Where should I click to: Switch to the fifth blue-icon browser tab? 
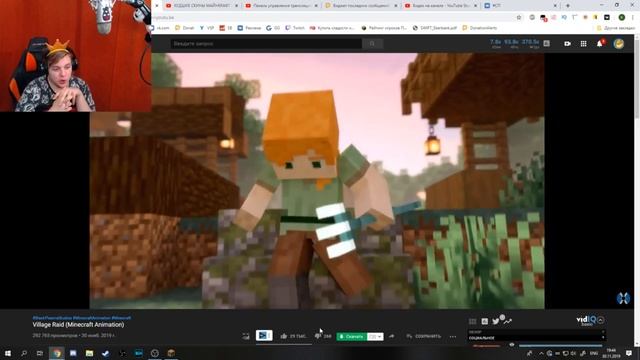coord(520,6)
